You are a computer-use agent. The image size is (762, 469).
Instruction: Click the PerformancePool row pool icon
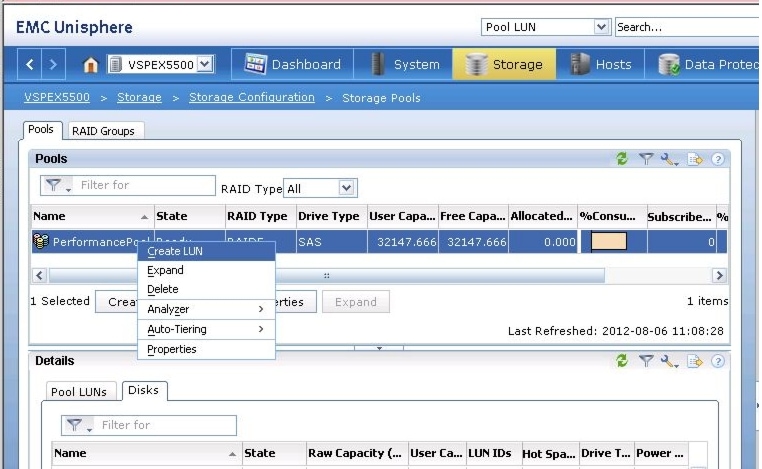pos(41,241)
